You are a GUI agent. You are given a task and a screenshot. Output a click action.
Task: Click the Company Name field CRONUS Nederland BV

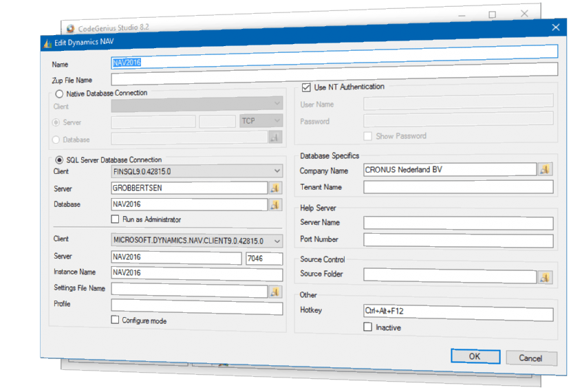click(x=450, y=169)
